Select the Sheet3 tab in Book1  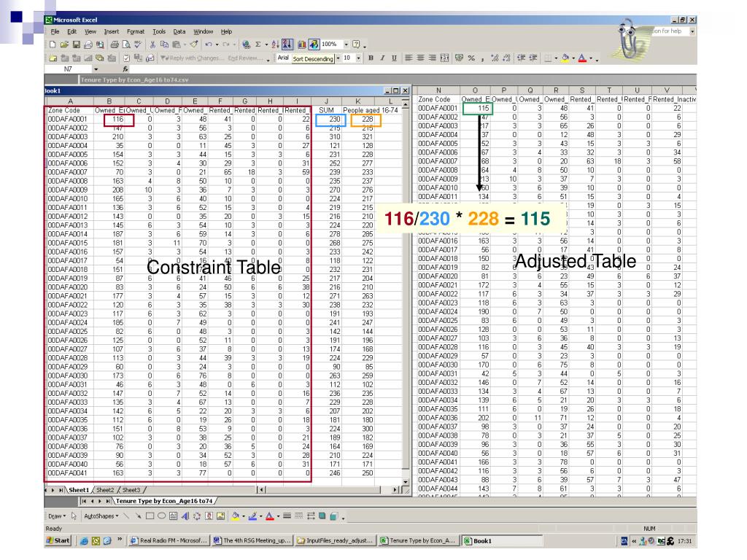point(131,490)
